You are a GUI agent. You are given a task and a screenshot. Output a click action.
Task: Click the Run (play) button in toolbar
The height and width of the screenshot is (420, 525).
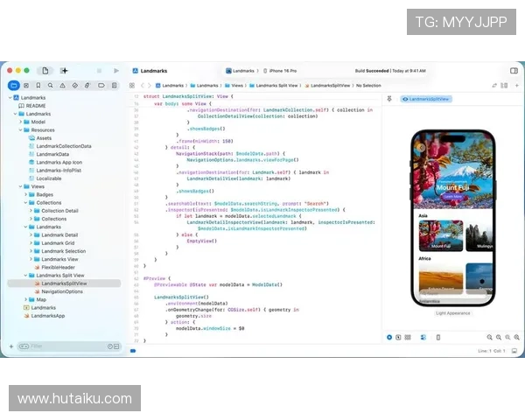(x=115, y=70)
